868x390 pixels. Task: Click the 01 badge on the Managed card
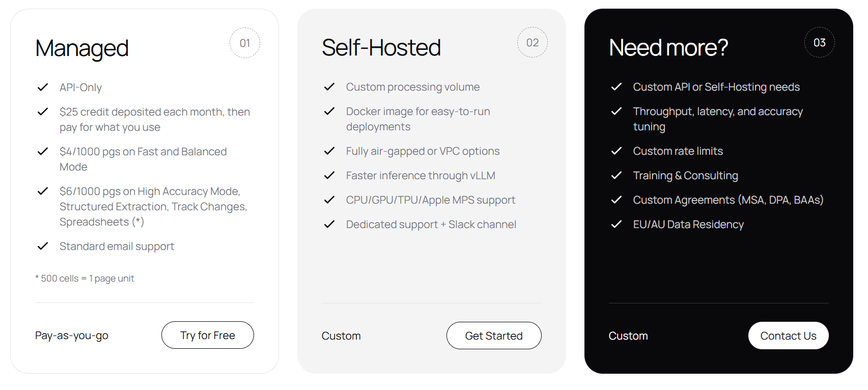coord(245,43)
